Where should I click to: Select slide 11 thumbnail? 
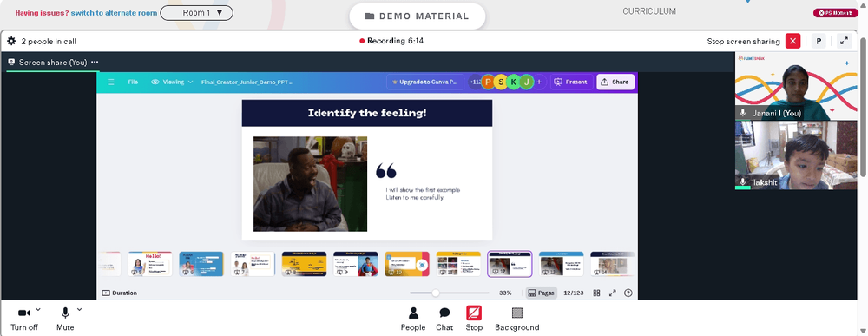(458, 264)
